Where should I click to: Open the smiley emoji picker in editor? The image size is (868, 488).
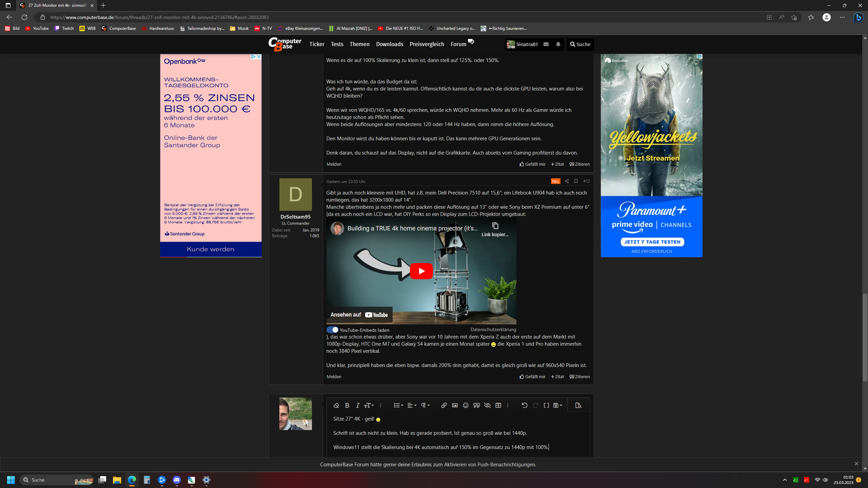click(x=466, y=405)
